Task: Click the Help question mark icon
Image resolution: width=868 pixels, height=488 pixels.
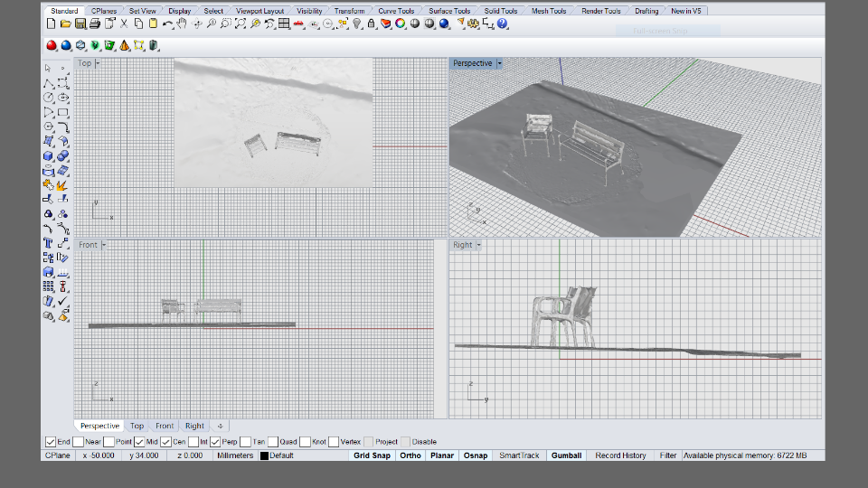Action: (503, 23)
